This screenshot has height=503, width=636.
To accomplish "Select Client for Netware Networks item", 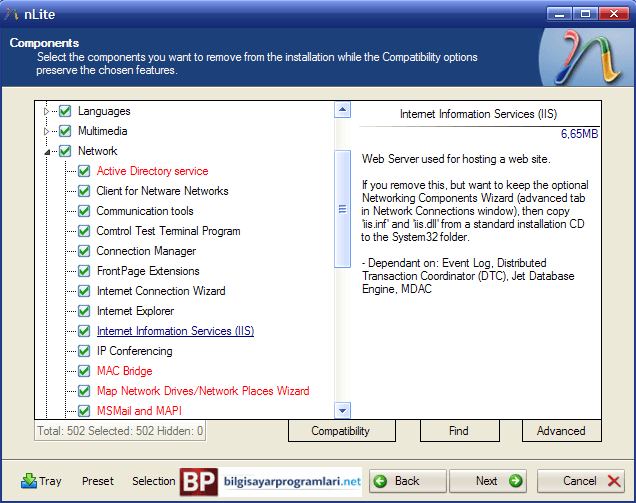I will point(162,191).
